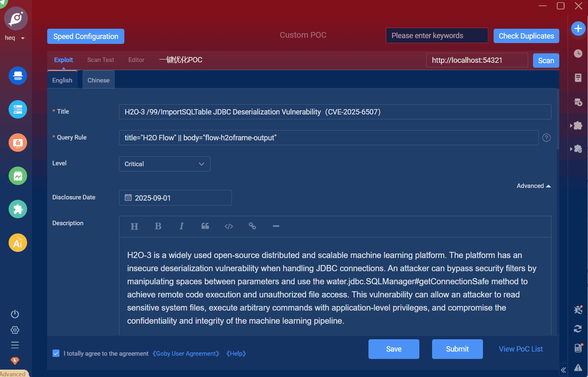Click into the Title input field
The width and height of the screenshot is (588, 377).
pos(335,112)
